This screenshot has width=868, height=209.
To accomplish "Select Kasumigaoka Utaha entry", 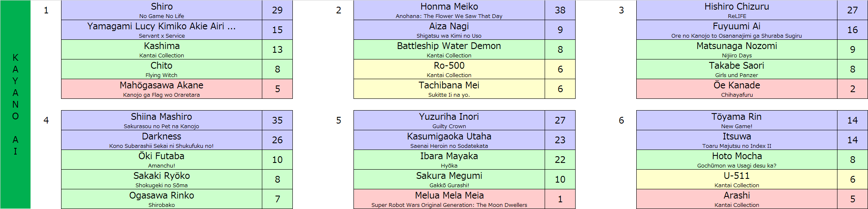I will [x=449, y=140].
